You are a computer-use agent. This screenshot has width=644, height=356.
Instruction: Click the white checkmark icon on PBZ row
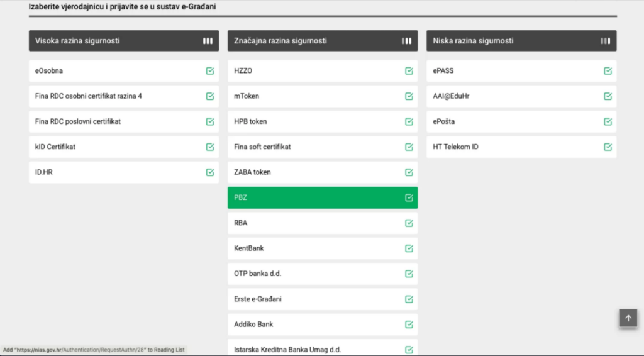pyautogui.click(x=409, y=197)
